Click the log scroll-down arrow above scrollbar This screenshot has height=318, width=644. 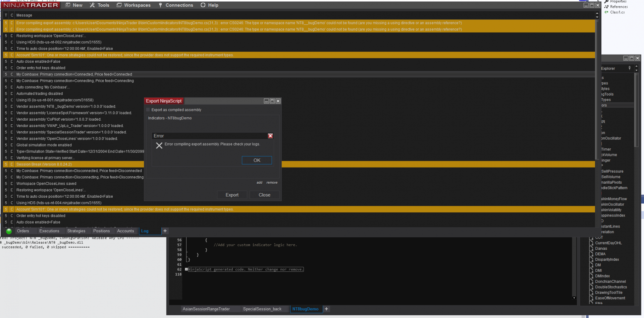coord(597,17)
